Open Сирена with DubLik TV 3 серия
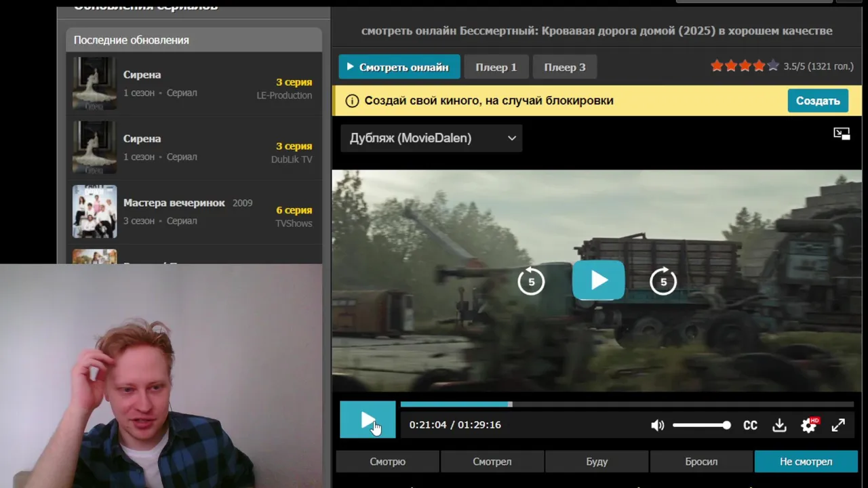Screen dimensions: 868x488 pyautogui.click(x=194, y=147)
